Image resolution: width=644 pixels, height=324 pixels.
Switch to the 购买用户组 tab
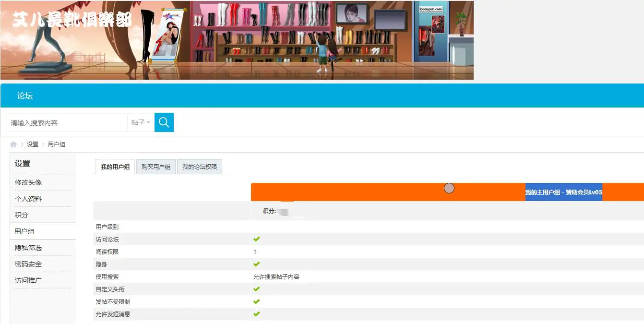[x=156, y=167]
